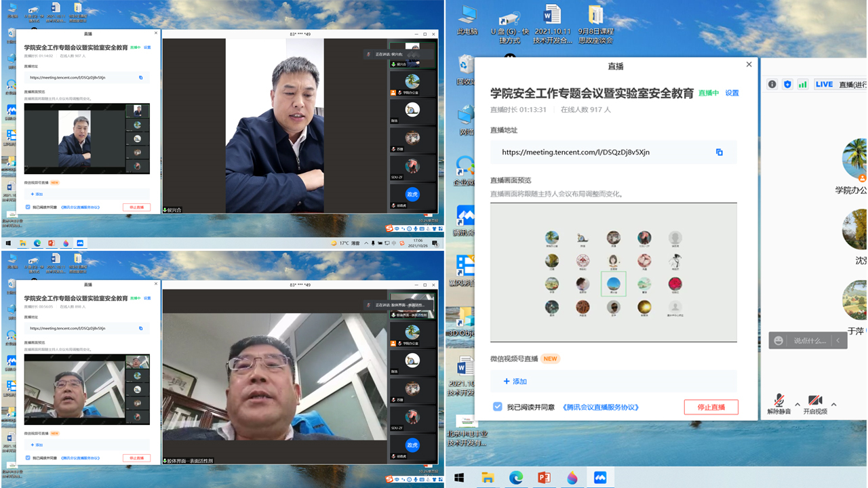
Task: Collapse the chat bar with its arrow
Action: pos(838,340)
